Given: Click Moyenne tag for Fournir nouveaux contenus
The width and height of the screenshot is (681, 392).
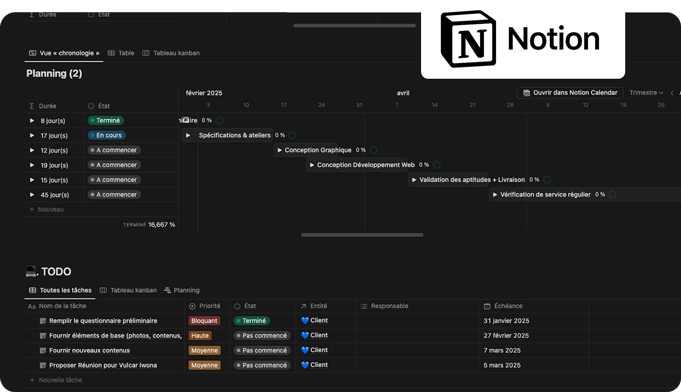Looking at the screenshot, I should pos(204,350).
